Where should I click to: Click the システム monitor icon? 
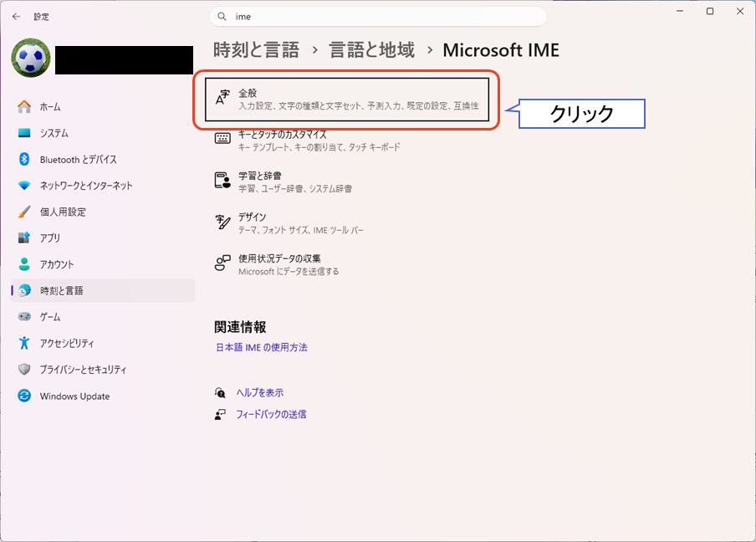24,133
